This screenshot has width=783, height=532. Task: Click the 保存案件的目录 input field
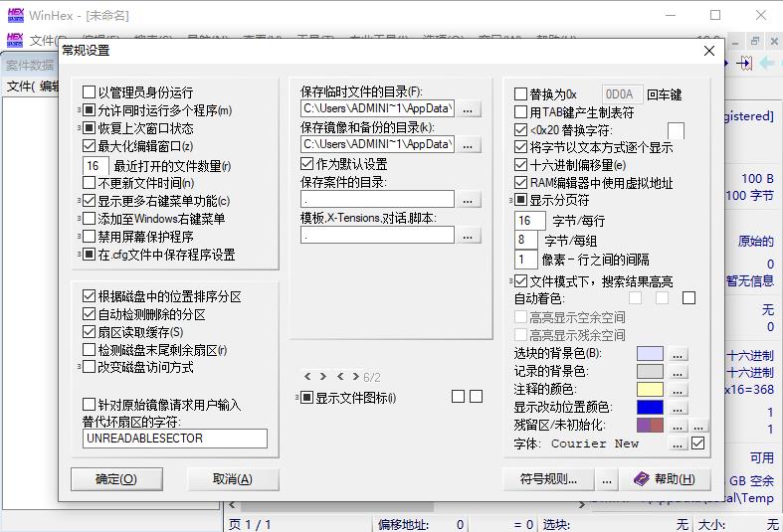[x=377, y=200]
